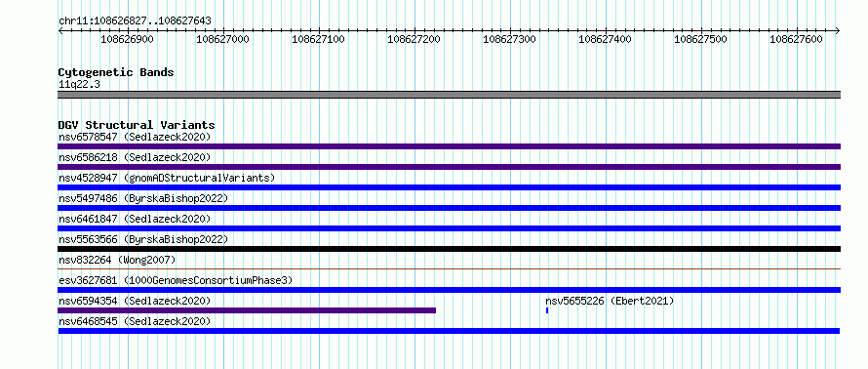868x369 pixels.
Task: Click ruler position 108627100
Action: (318, 39)
